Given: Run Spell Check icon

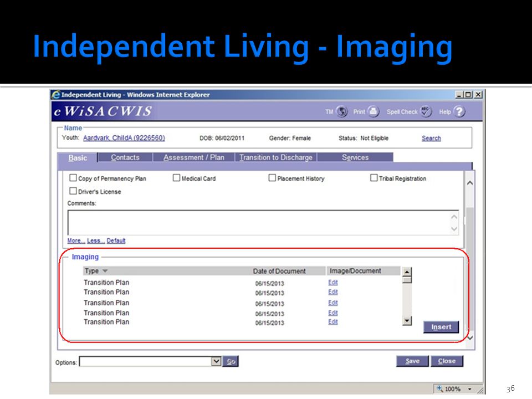Looking at the screenshot, I should pyautogui.click(x=426, y=111).
